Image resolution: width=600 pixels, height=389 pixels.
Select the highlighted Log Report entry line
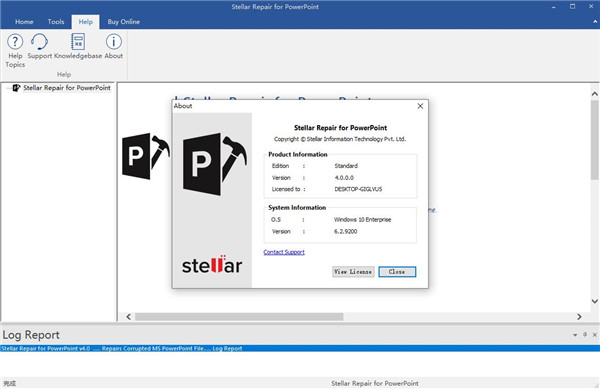tap(300, 348)
